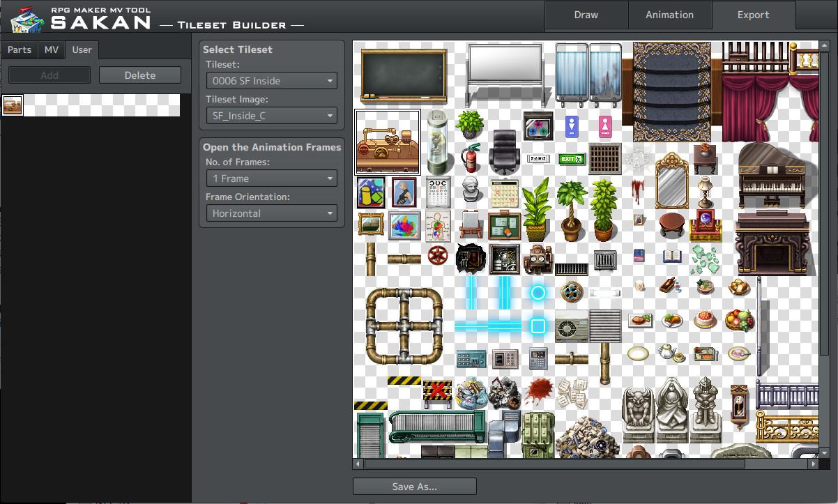This screenshot has height=504, width=838.
Task: Open the Tileset dropdown showing 0006 SF Inside
Action: (271, 80)
